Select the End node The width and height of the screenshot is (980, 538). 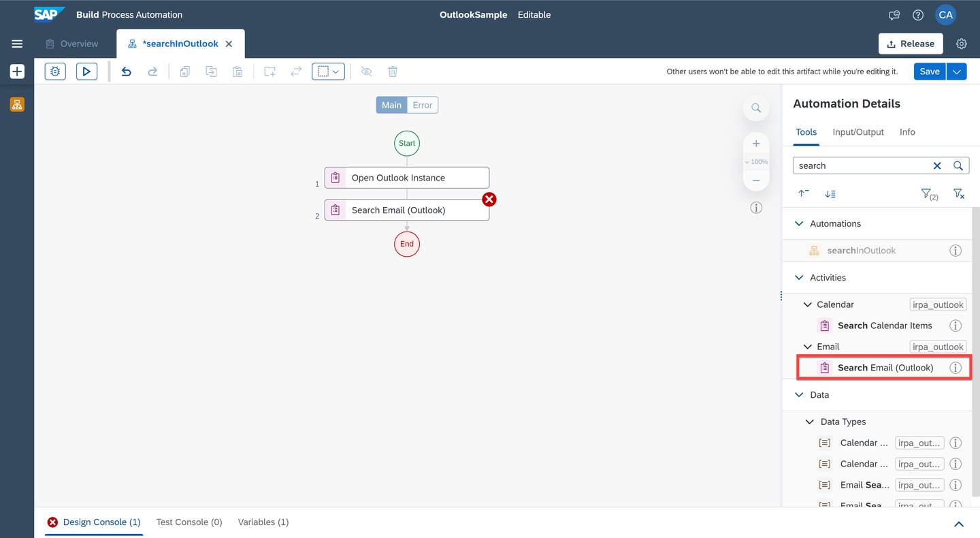[x=407, y=244]
